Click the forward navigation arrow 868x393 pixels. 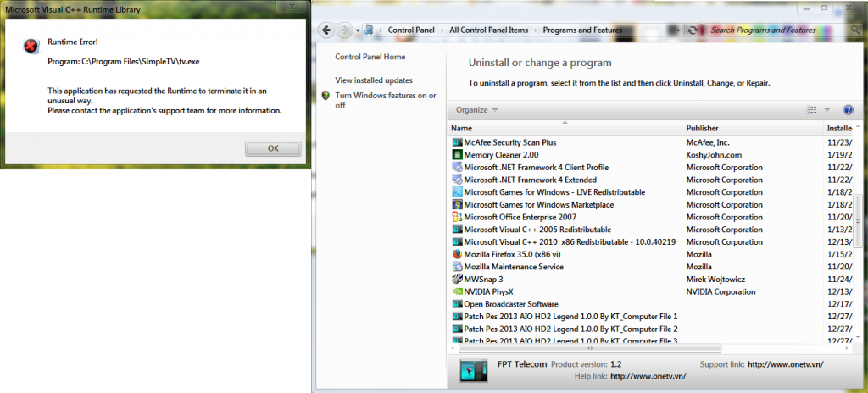(344, 30)
